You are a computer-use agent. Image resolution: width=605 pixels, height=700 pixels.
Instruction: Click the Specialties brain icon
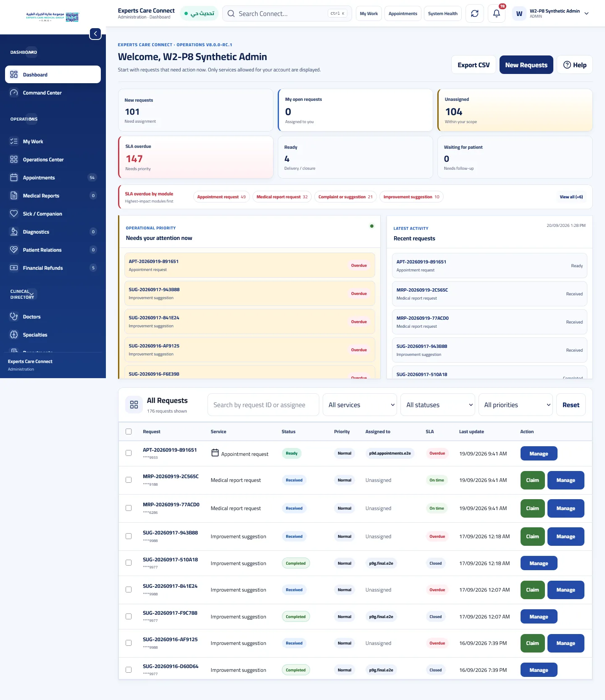tap(14, 334)
